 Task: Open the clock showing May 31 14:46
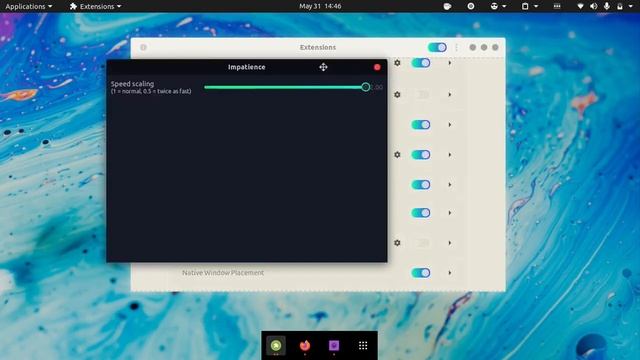pos(320,6)
